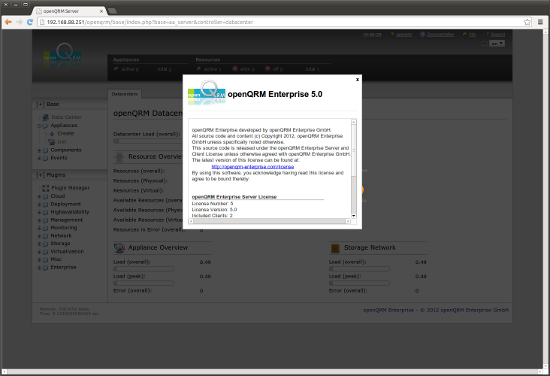Image resolution: width=550 pixels, height=376 pixels.
Task: Click the openQRM logo inside the dialog
Action: [x=206, y=93]
